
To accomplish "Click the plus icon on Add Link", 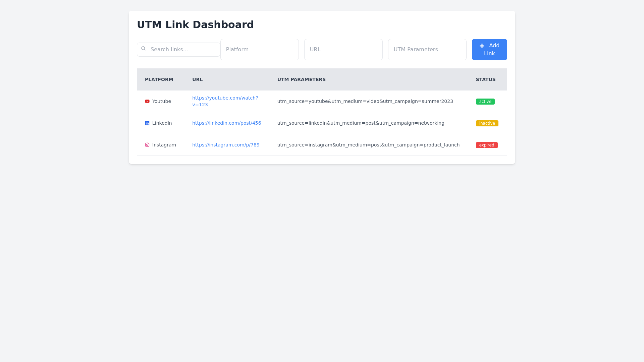I will (482, 46).
